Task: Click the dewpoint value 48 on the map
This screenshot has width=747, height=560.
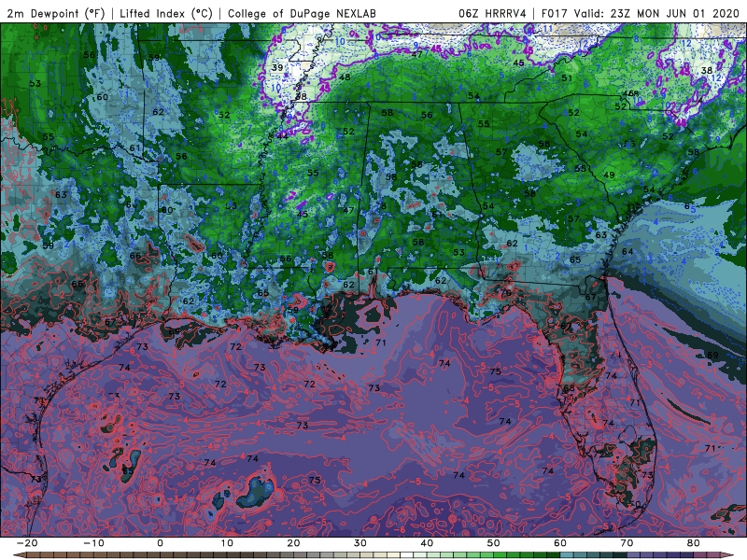Action: point(345,77)
